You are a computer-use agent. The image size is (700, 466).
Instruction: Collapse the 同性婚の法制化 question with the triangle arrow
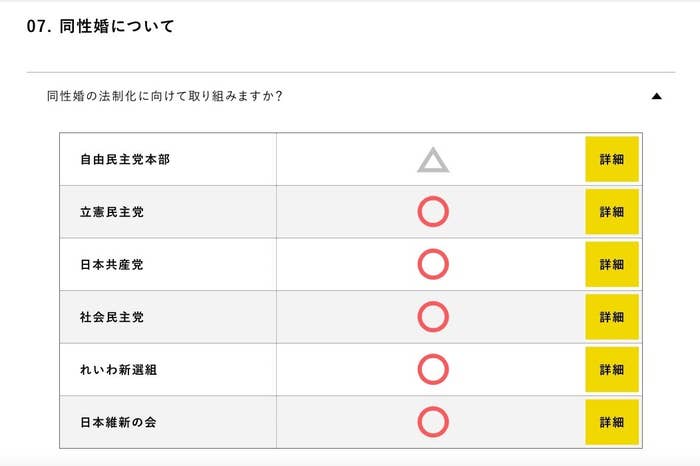[x=656, y=96]
